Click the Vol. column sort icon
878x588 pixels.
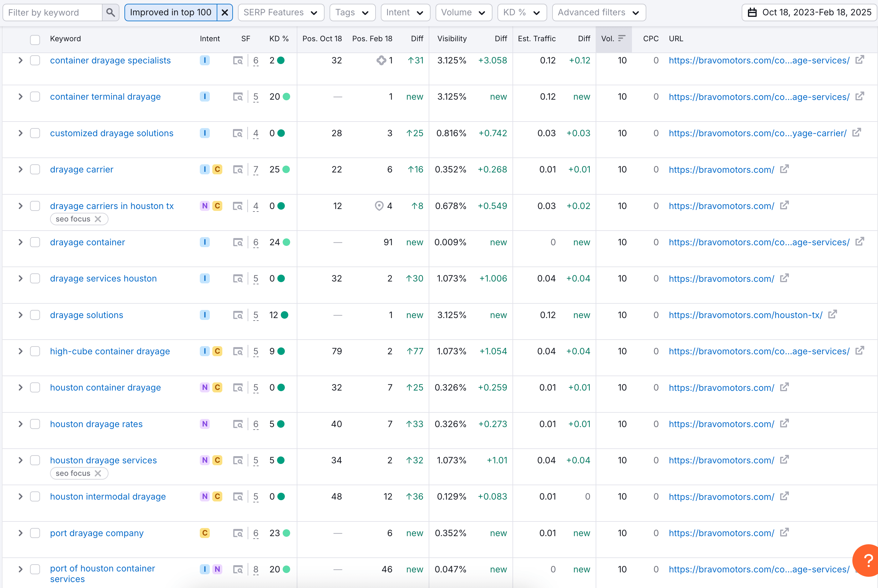[622, 38]
